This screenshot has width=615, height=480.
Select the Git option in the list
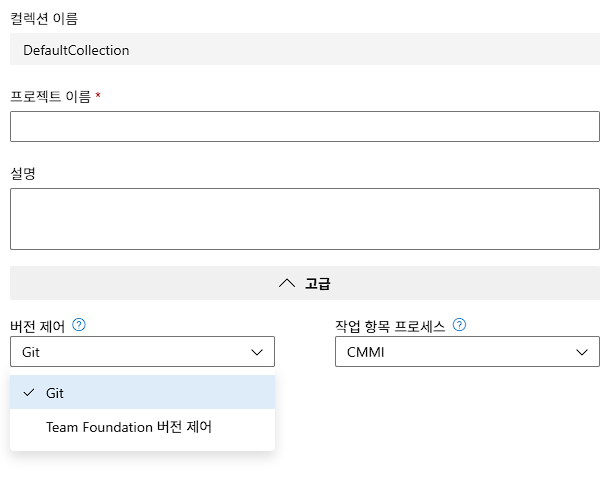(x=142, y=392)
